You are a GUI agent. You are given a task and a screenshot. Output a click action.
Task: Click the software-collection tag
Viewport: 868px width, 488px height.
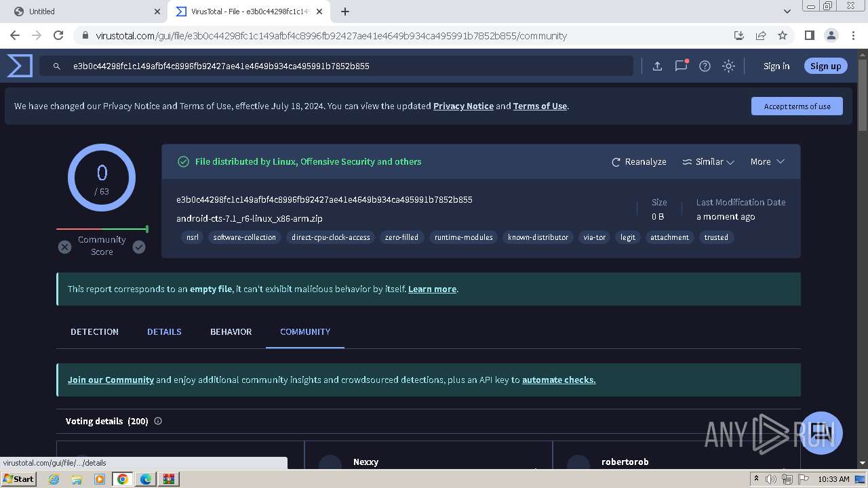[245, 237]
